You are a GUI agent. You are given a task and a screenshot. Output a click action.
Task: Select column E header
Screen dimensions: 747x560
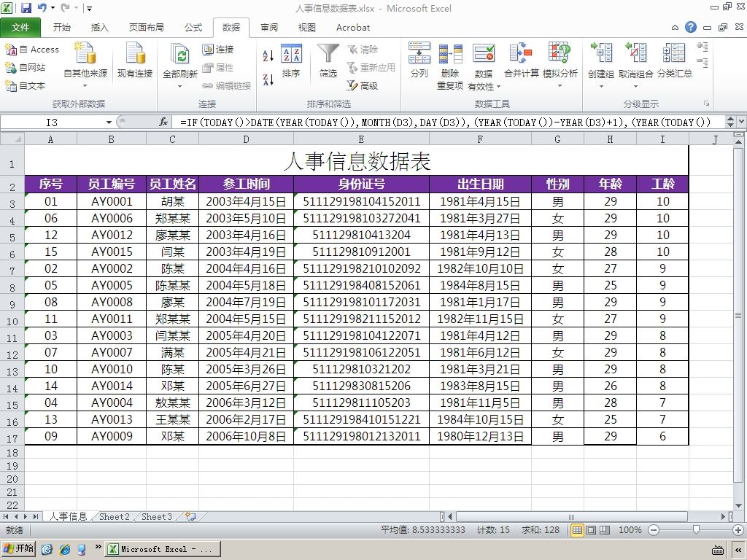pyautogui.click(x=361, y=139)
